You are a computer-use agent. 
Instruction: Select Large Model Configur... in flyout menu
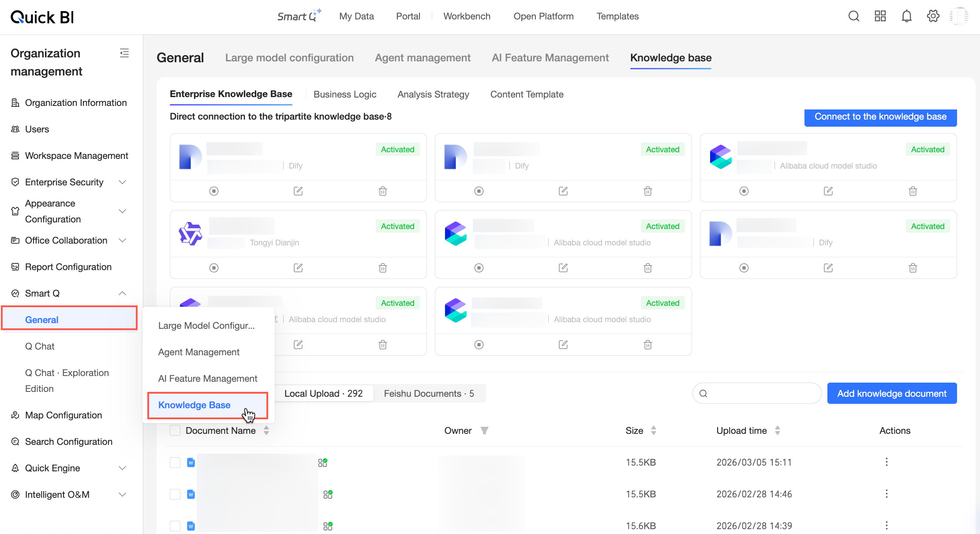coord(206,326)
